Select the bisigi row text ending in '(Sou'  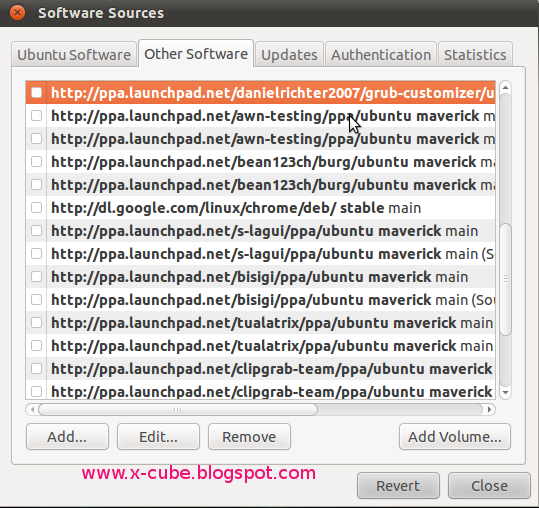[x=273, y=300]
